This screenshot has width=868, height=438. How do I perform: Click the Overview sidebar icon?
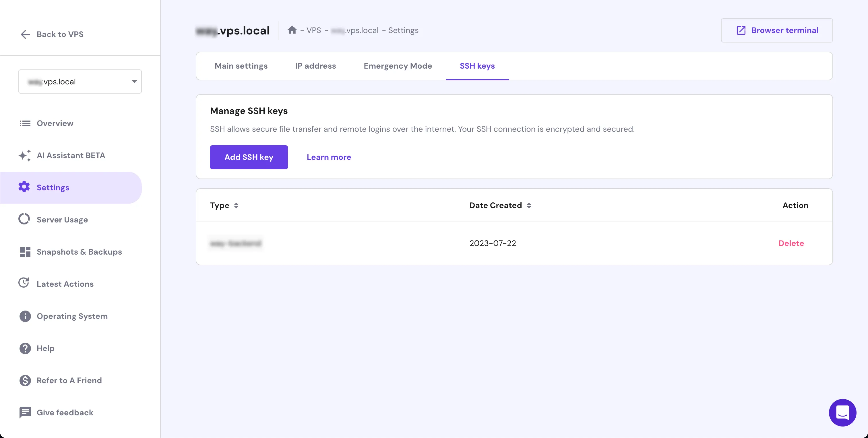[x=25, y=123]
